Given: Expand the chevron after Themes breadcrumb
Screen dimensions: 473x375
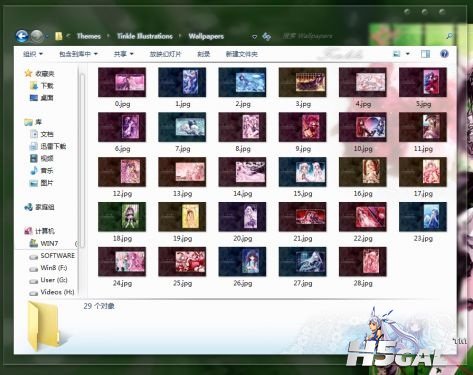Looking at the screenshot, I should coord(108,36).
